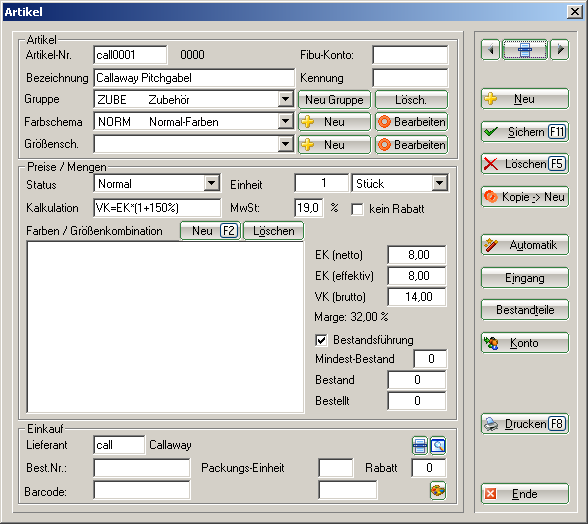Add new Größenschema with Neu plus

pos(334,144)
